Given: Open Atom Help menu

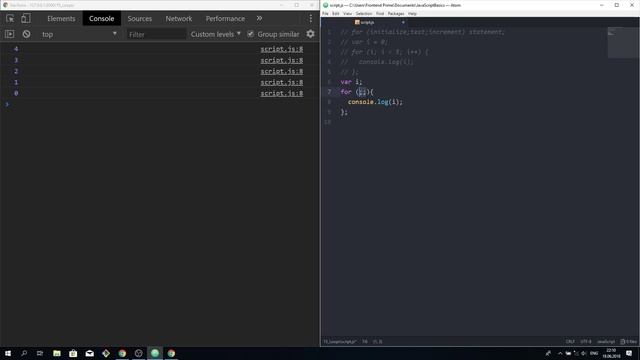Looking at the screenshot, I should point(413,13).
